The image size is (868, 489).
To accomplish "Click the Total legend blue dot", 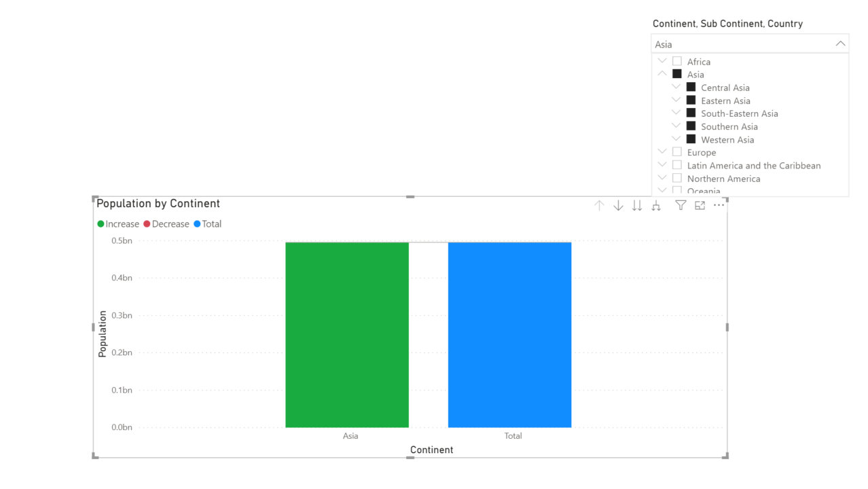I will click(197, 224).
